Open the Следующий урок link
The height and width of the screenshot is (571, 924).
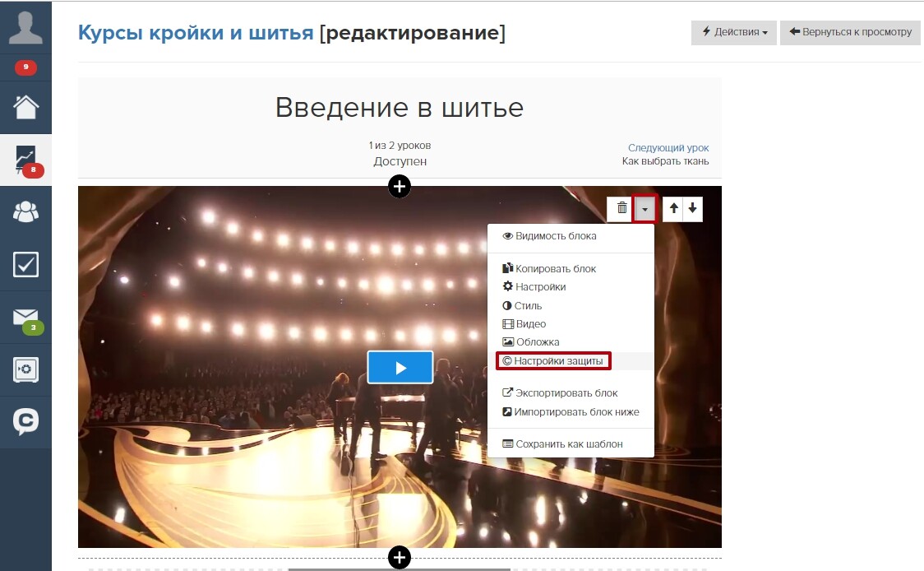coord(668,147)
